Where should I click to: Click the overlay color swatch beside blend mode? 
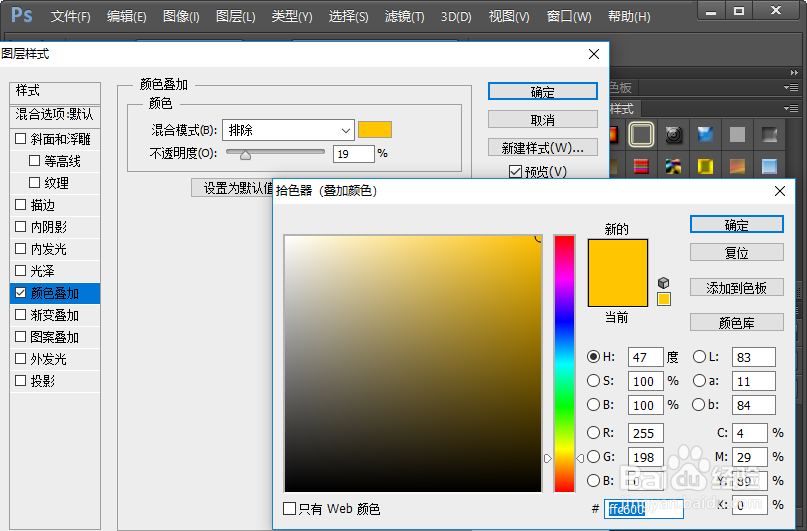pyautogui.click(x=375, y=130)
